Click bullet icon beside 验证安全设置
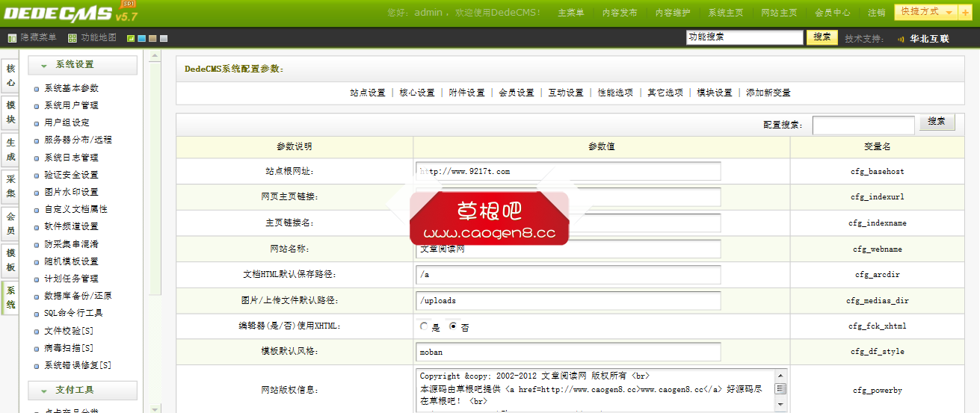This screenshot has width=980, height=413. (x=37, y=176)
